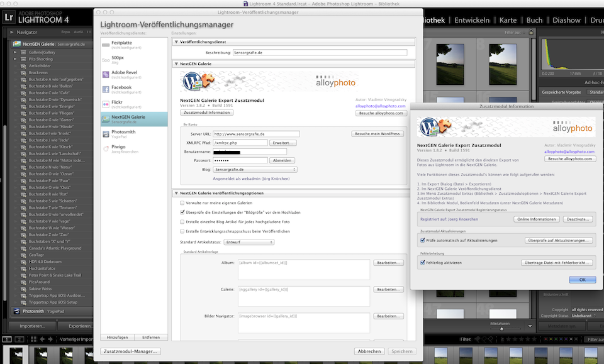Open Standard Artikelstatus dropdown 'Entwurf'
Screen dimensions: 604x364
pos(249,242)
